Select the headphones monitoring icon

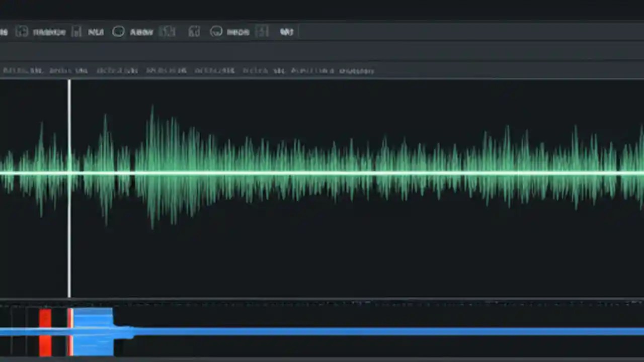click(194, 32)
